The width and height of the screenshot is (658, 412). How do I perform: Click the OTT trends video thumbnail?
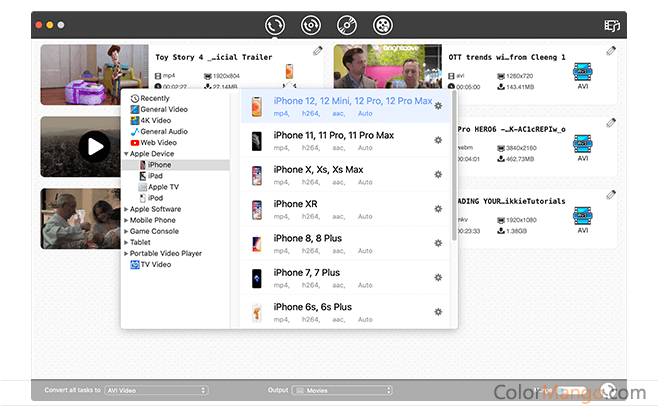pos(387,67)
